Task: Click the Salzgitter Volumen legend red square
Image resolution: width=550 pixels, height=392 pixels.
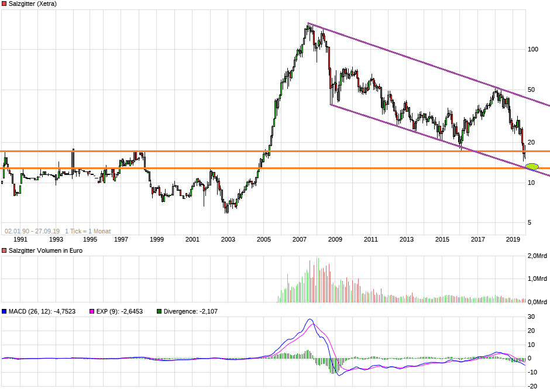Action: coord(4,250)
